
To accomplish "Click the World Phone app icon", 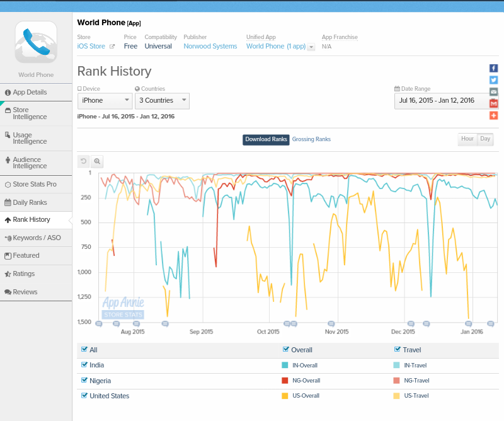I will coord(36,42).
